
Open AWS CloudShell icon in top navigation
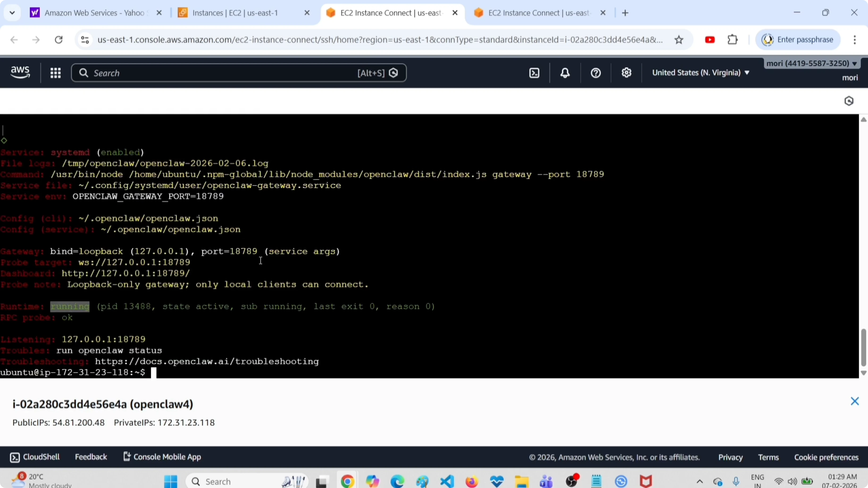pyautogui.click(x=534, y=73)
